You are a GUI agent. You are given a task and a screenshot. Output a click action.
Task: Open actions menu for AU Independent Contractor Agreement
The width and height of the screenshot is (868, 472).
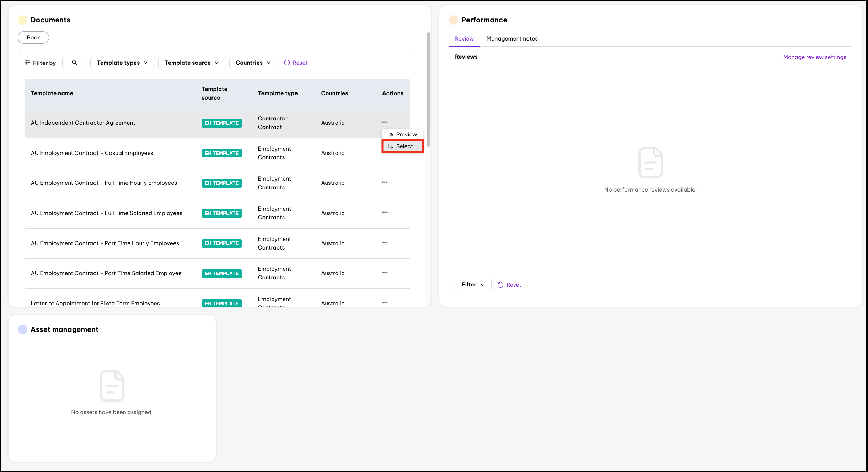click(385, 122)
